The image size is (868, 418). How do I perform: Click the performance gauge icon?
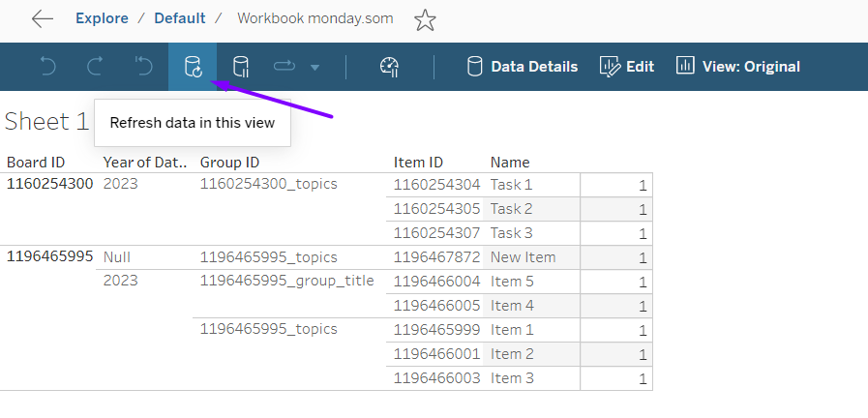click(x=390, y=67)
